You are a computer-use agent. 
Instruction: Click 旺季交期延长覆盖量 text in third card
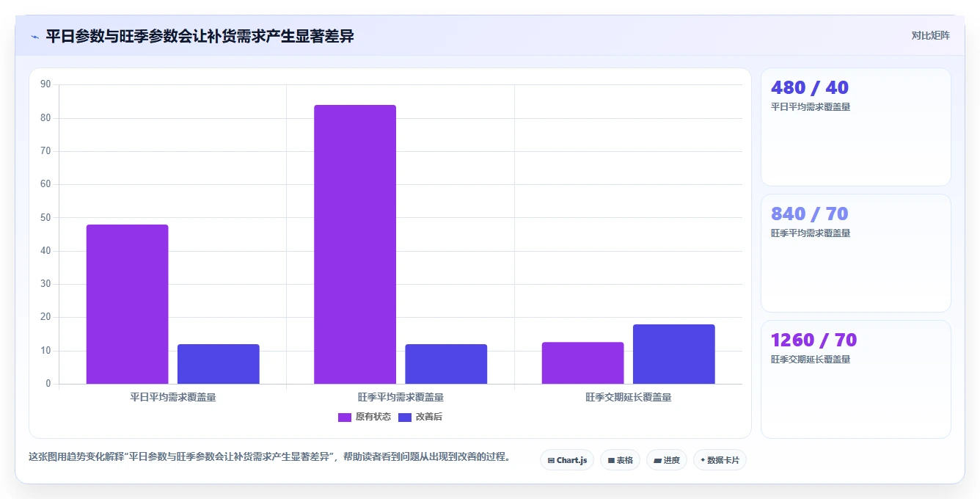811,360
